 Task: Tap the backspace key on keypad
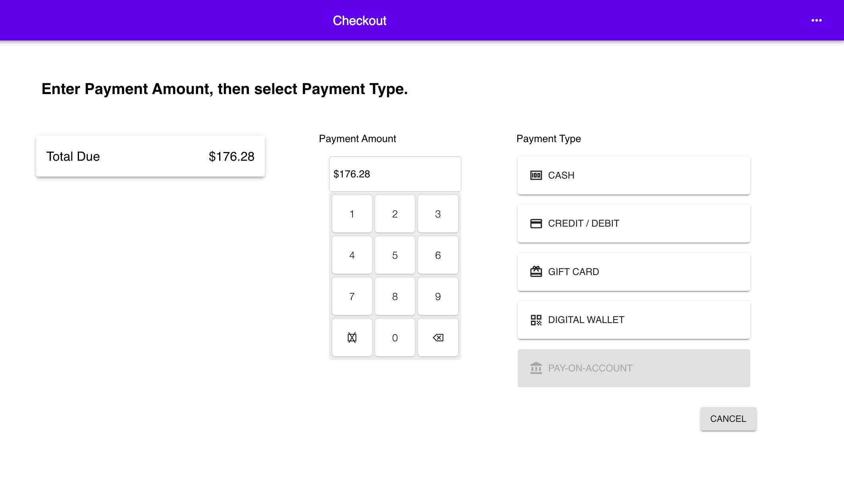tap(438, 338)
